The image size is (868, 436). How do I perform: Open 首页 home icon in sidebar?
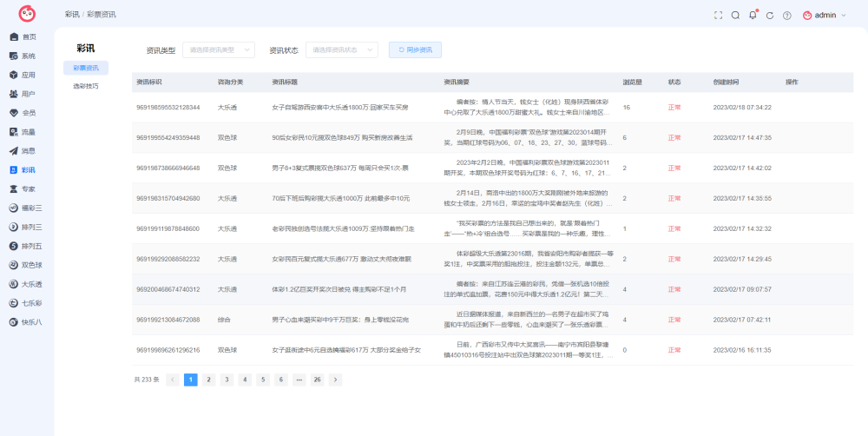point(15,37)
